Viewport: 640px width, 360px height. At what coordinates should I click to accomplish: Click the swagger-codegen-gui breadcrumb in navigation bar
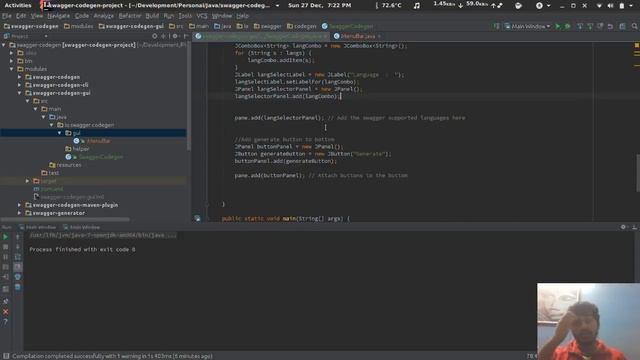(131, 26)
